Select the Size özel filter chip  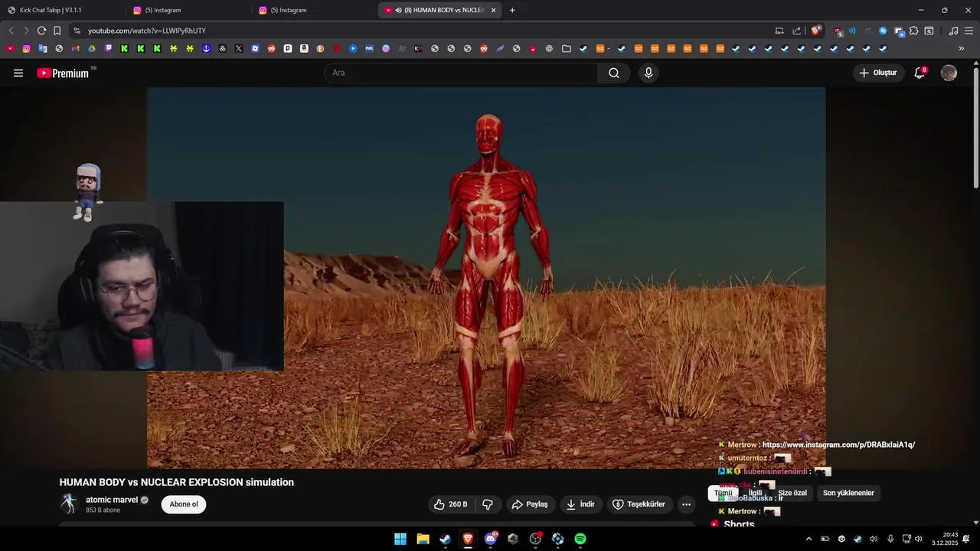tap(792, 493)
